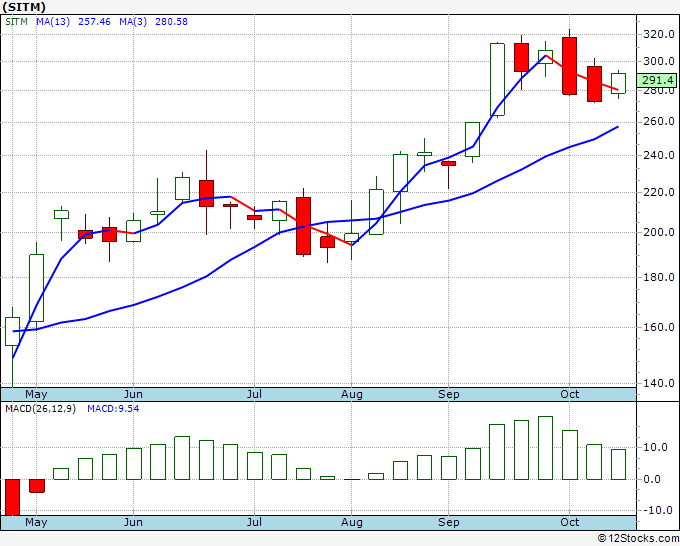Click Sep on the price chart axis

(x=448, y=395)
